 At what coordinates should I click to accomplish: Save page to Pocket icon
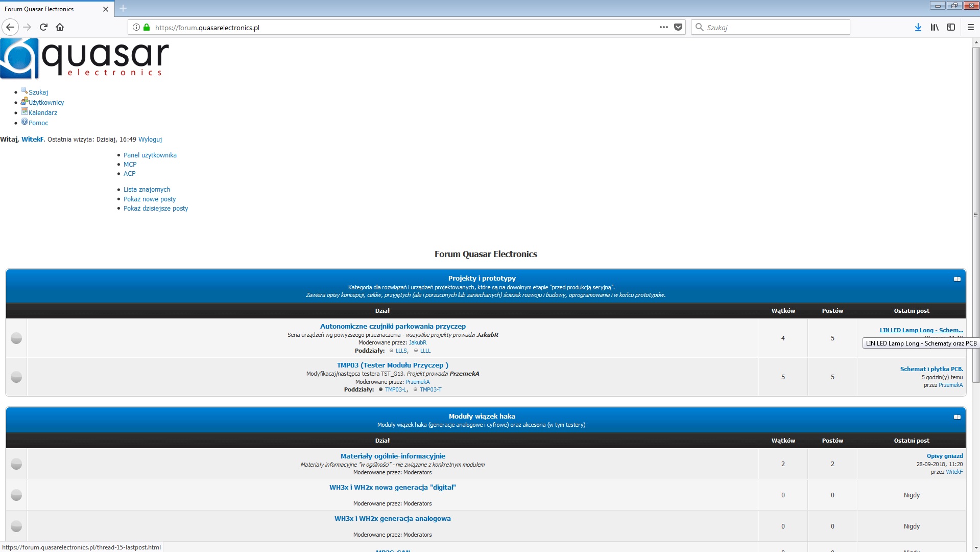pyautogui.click(x=678, y=27)
